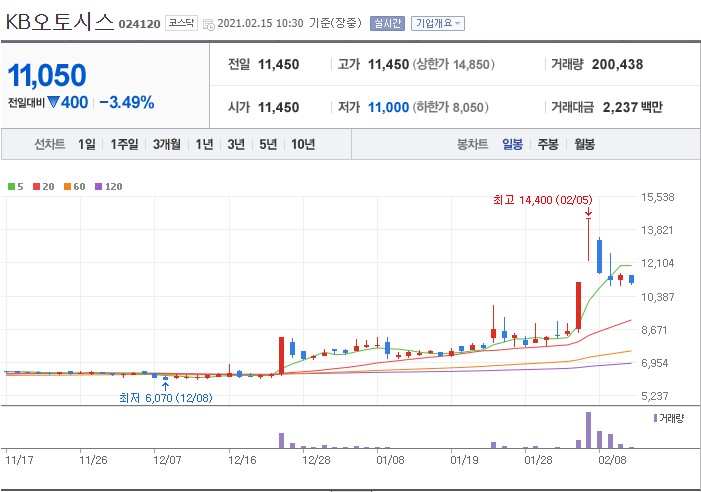The width and height of the screenshot is (701, 492).
Task: Click the calendar icon beside the 2021.02.15 timestamp
Action: tap(208, 24)
